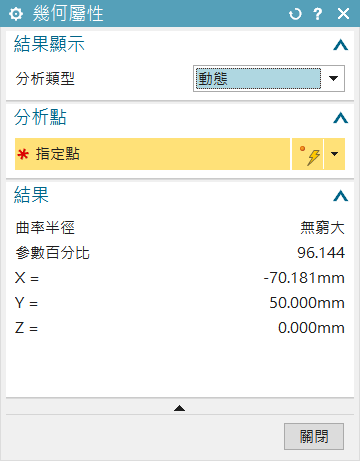360x461 pixels.
Task: Activate the 指定點 selection row
Action: [152, 154]
